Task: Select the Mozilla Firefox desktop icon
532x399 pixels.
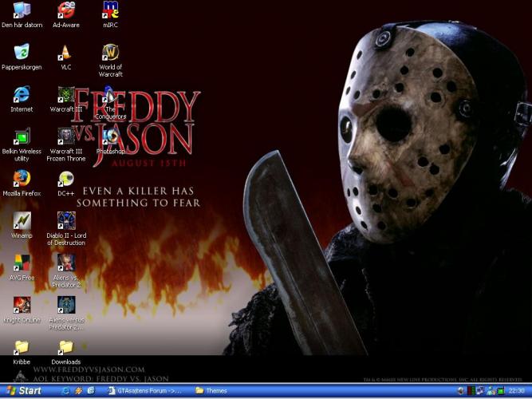Action: [22, 178]
